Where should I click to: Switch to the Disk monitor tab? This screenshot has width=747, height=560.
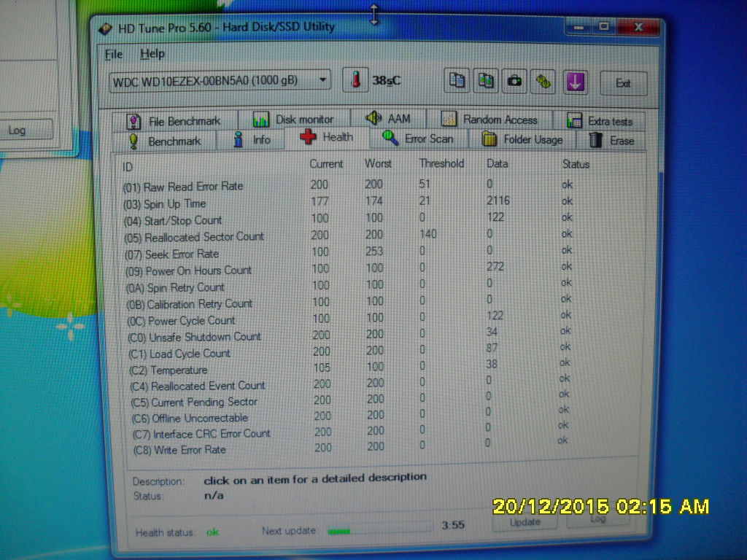click(294, 119)
